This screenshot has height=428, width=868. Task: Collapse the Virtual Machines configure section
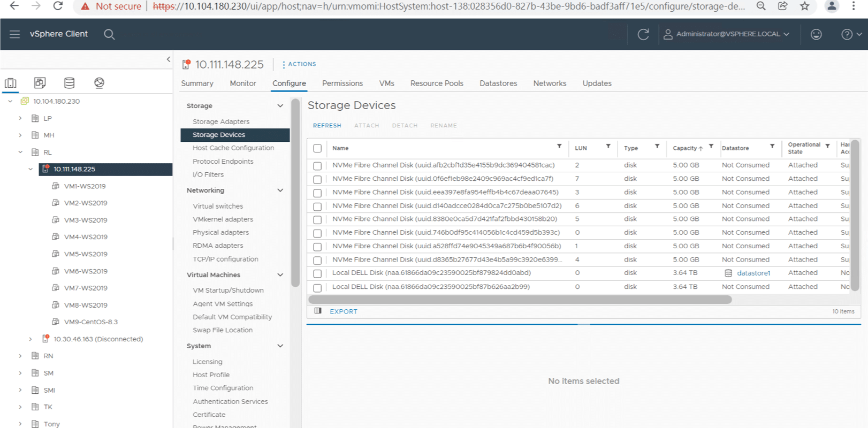[x=280, y=275]
